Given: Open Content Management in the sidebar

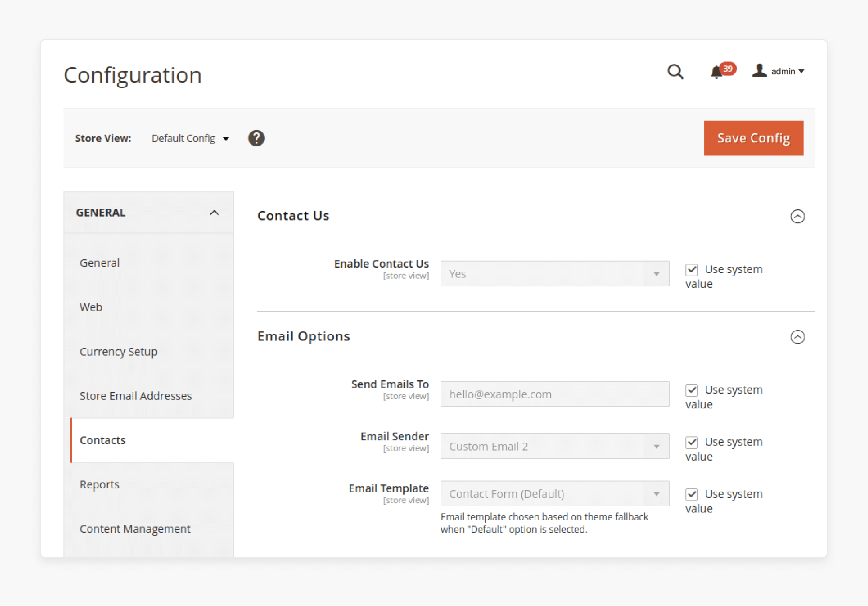Looking at the screenshot, I should coord(135,529).
